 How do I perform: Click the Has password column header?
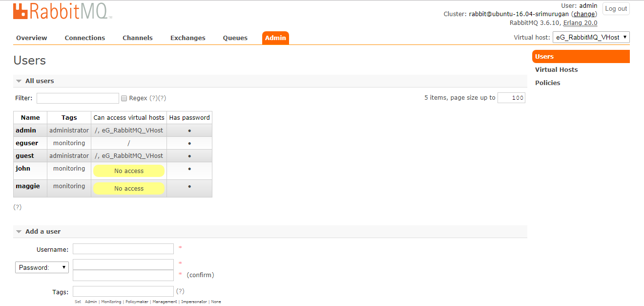189,118
